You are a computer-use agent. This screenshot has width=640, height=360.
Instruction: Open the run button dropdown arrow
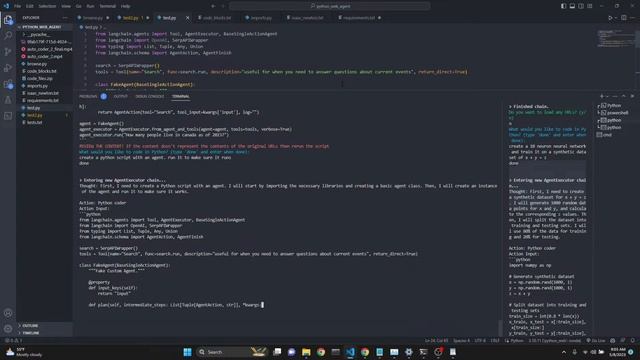pyautogui.click(x=616, y=18)
